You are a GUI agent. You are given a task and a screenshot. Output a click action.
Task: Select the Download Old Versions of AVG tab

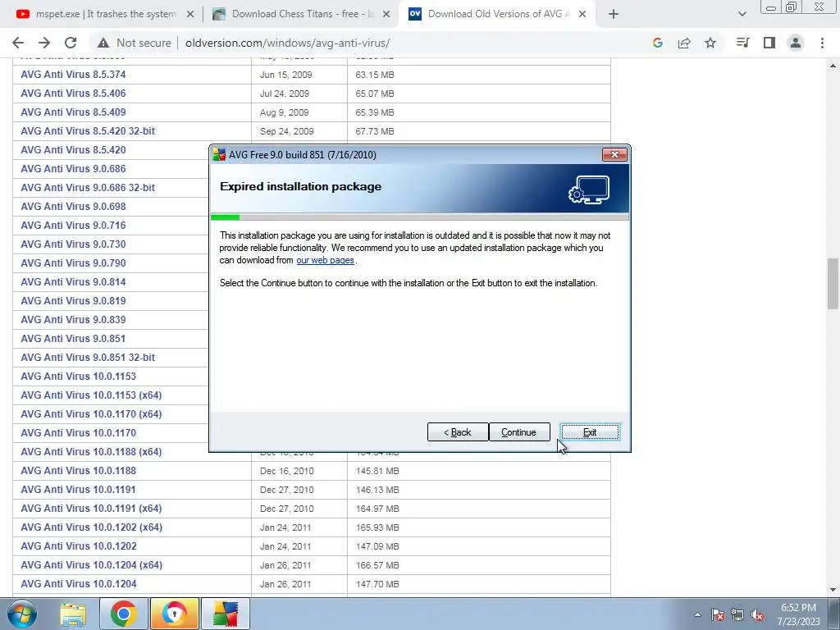point(498,15)
